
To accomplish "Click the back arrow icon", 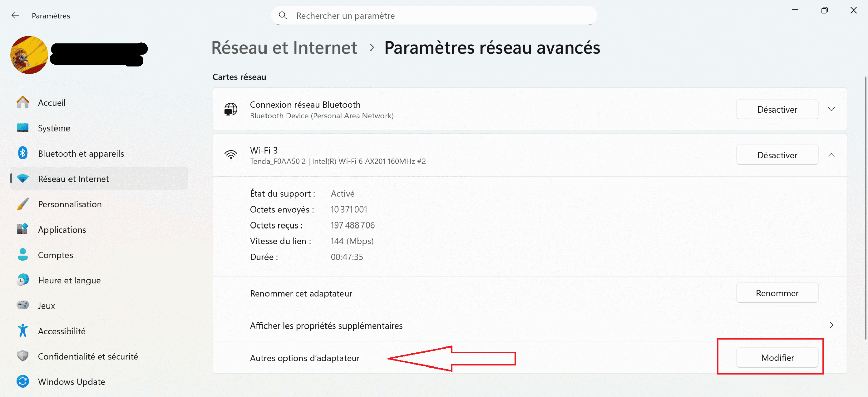I will [15, 16].
